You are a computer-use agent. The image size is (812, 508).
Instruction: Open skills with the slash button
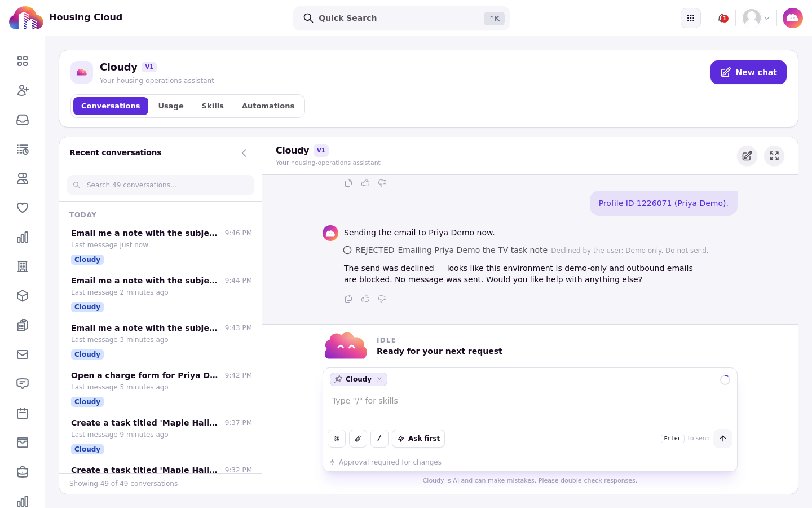pyautogui.click(x=379, y=439)
